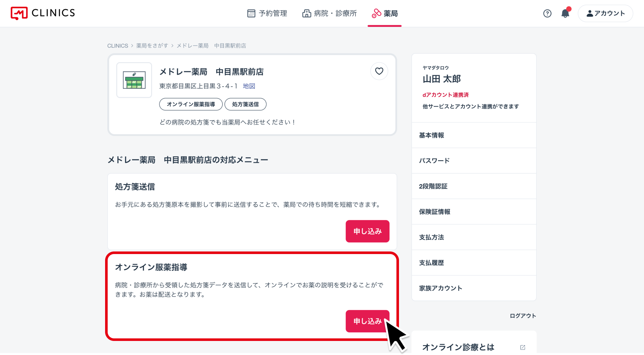Click the 処方箋送信 tag
644x355 pixels.
coord(245,104)
